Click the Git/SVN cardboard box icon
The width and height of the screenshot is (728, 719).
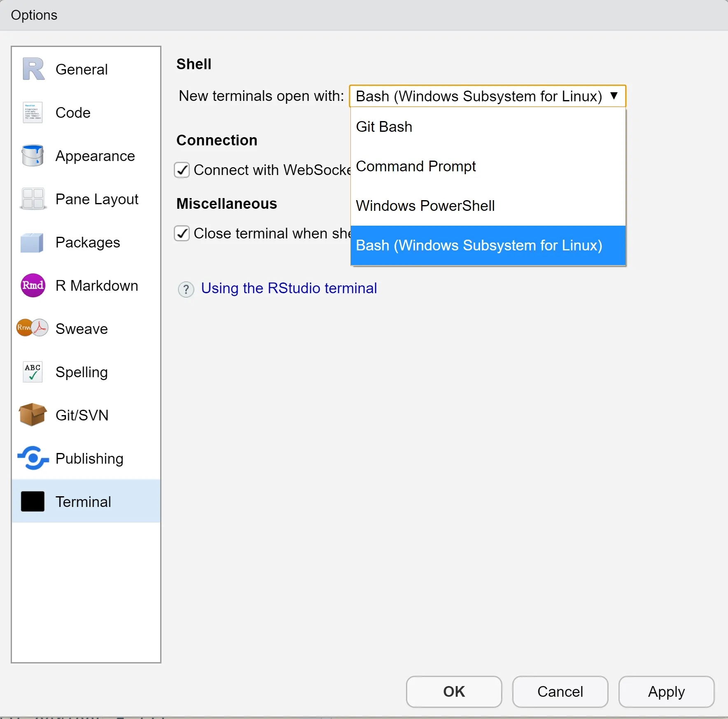click(x=33, y=415)
